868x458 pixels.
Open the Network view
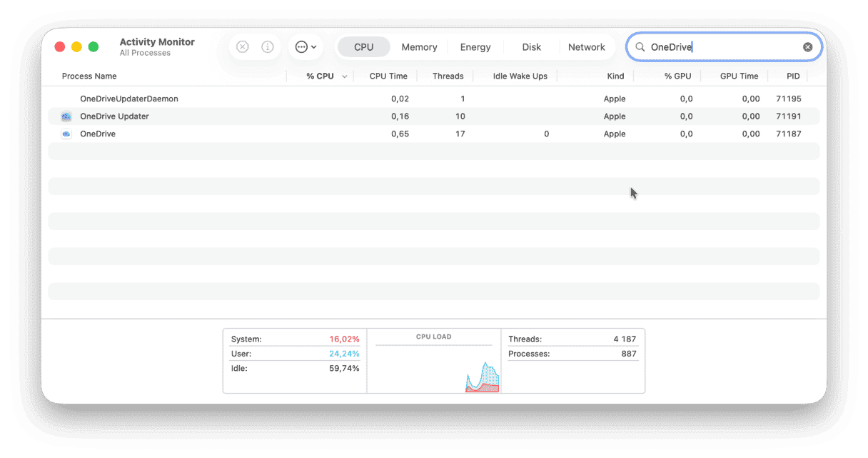[587, 46]
